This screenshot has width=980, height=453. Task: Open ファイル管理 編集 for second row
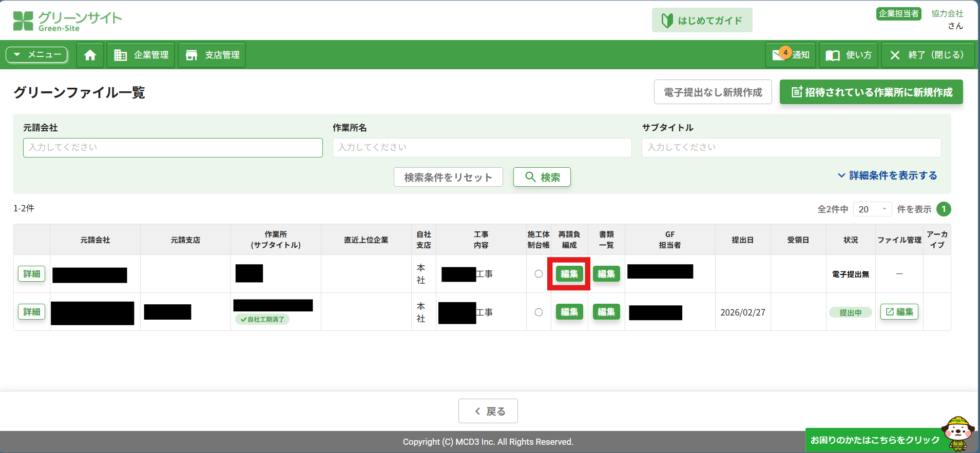pos(899,312)
